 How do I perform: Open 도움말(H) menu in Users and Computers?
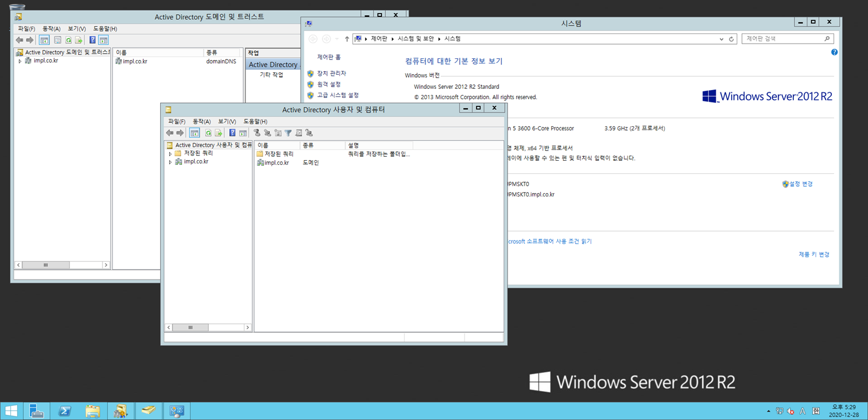(x=255, y=121)
